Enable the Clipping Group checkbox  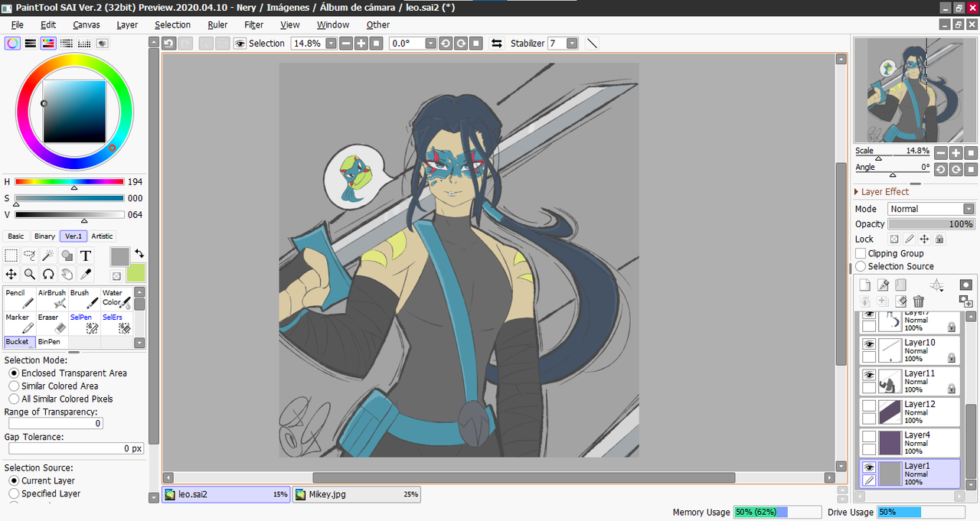pyautogui.click(x=861, y=253)
